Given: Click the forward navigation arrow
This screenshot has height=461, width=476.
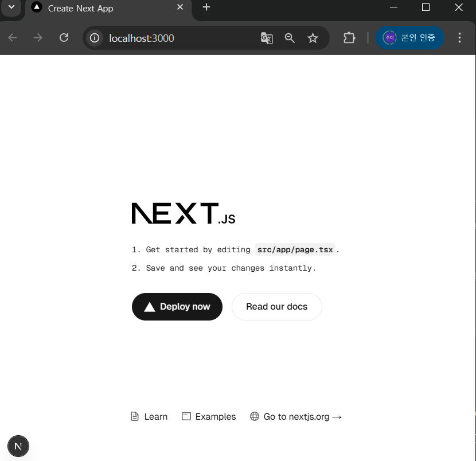Looking at the screenshot, I should [38, 38].
